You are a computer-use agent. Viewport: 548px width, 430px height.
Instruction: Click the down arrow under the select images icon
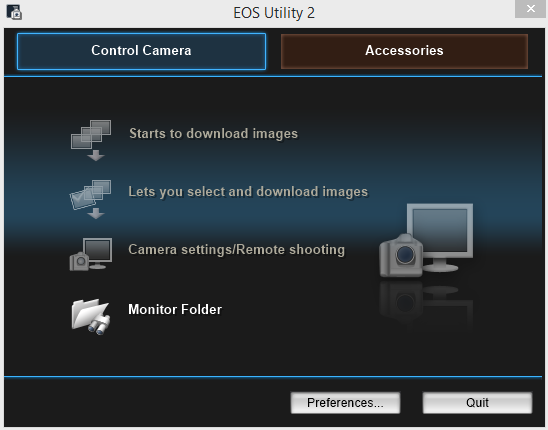coord(96,213)
